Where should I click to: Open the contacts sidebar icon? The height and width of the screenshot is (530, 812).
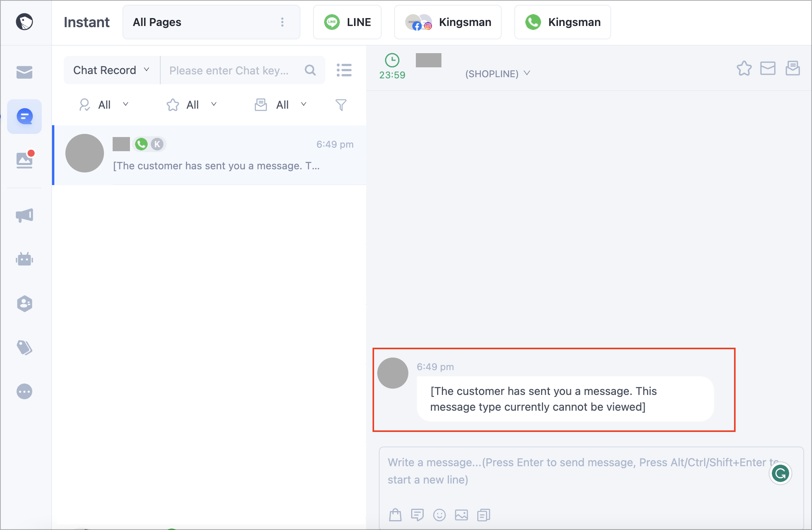coord(24,303)
